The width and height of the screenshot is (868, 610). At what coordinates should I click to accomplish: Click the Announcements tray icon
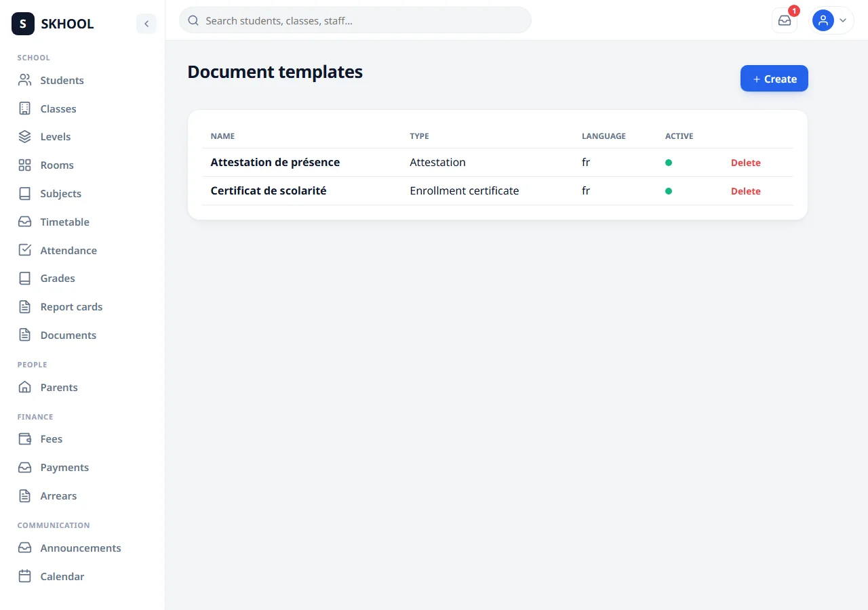pyautogui.click(x=25, y=548)
